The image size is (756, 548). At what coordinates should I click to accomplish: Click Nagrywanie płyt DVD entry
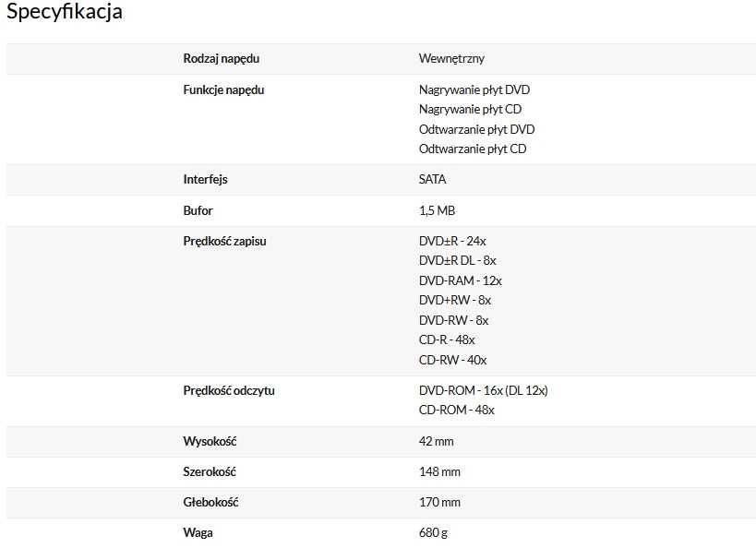(474, 90)
